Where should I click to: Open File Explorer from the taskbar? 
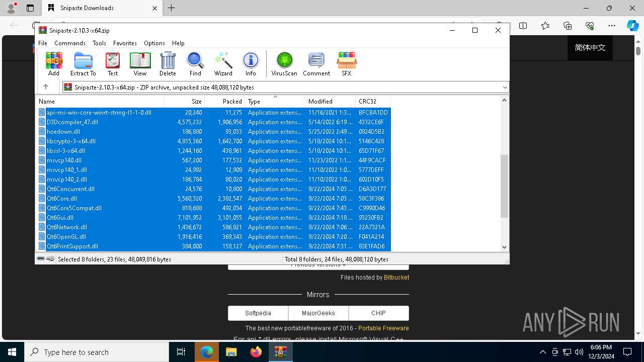click(x=231, y=352)
